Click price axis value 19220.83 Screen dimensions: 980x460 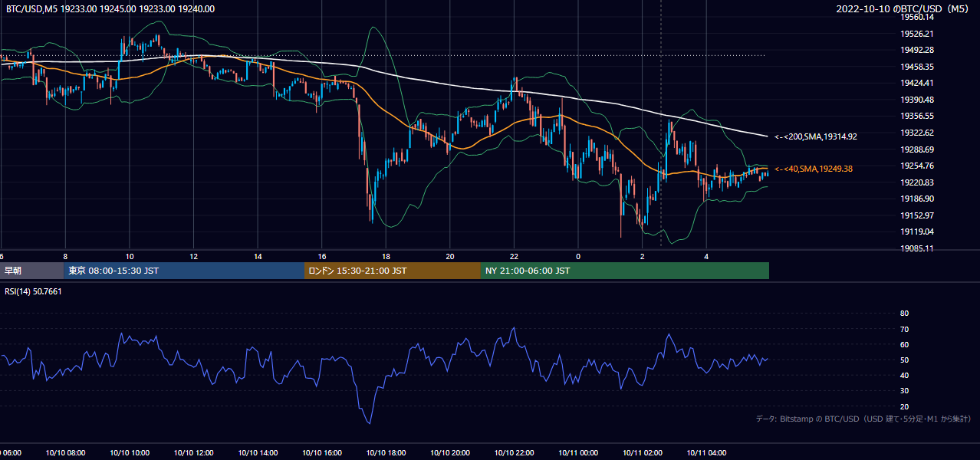916,182
